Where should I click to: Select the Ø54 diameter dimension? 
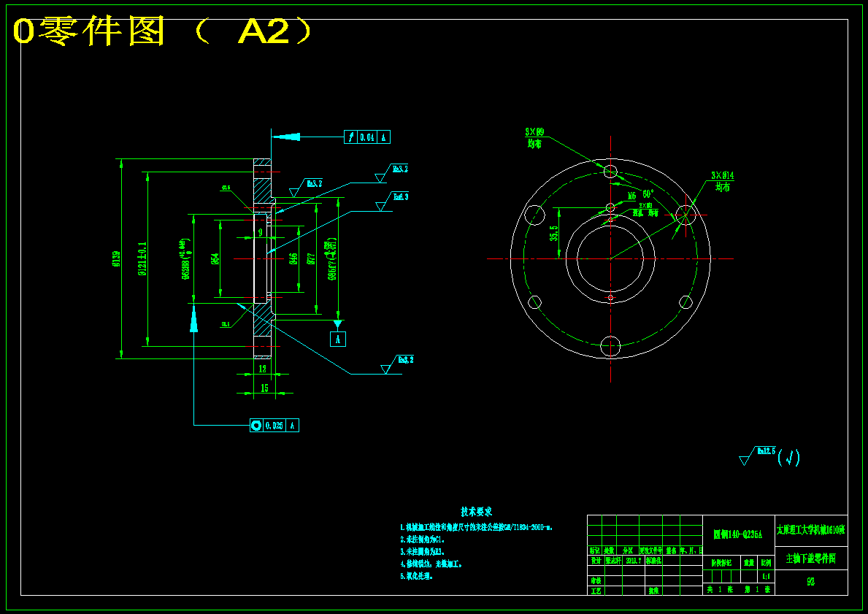pyautogui.click(x=215, y=258)
